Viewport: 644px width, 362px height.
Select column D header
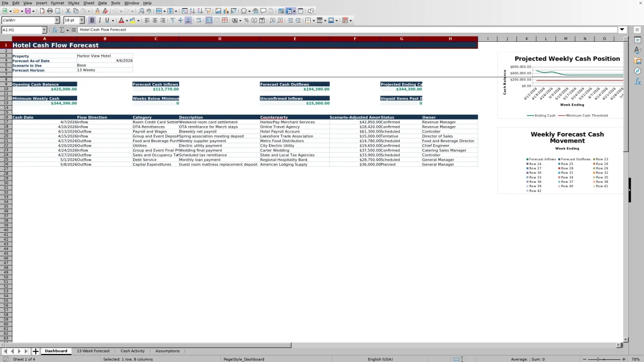[219, 39]
